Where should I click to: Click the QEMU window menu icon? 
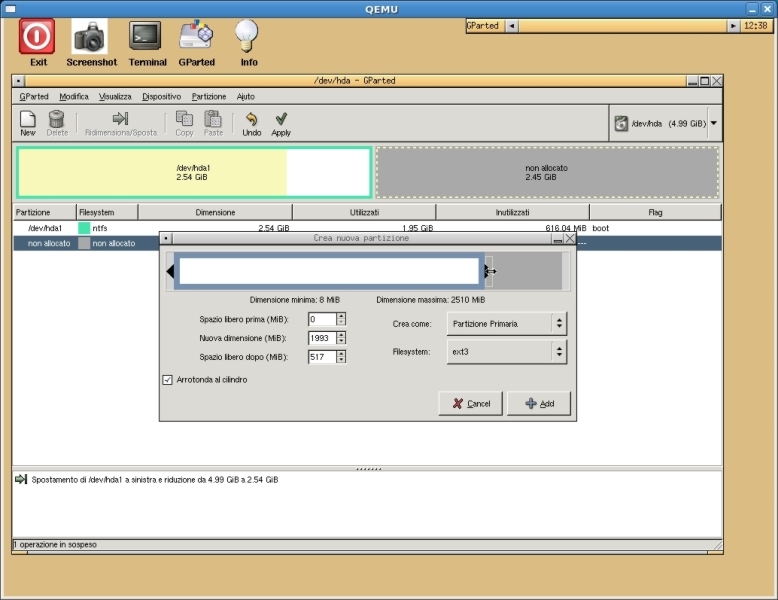(9, 9)
